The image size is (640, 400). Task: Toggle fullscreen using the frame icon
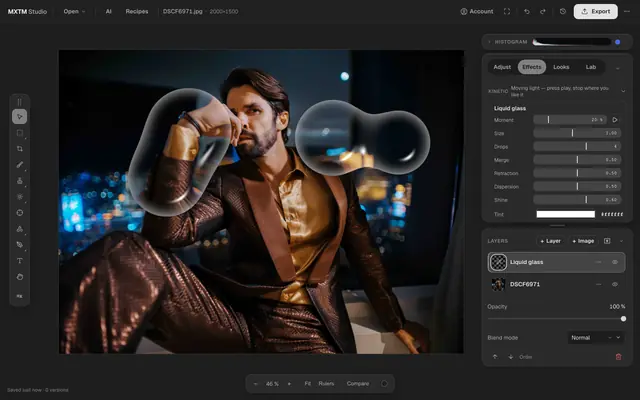507,11
